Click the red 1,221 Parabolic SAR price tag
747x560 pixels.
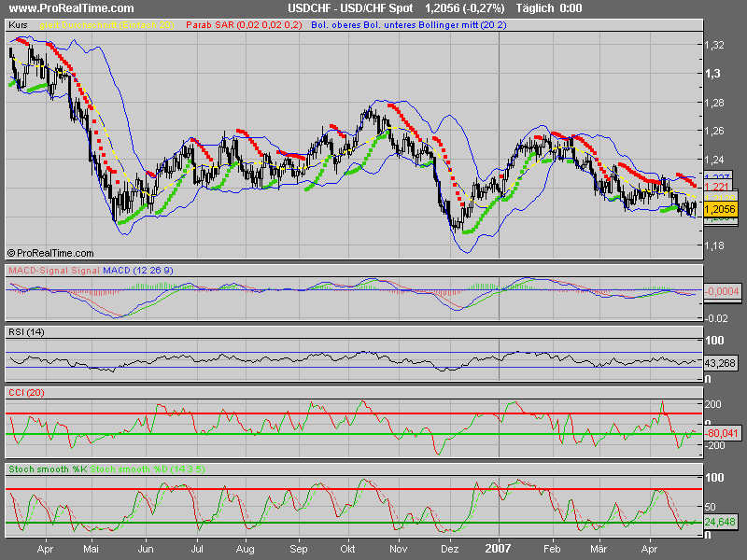(x=716, y=187)
